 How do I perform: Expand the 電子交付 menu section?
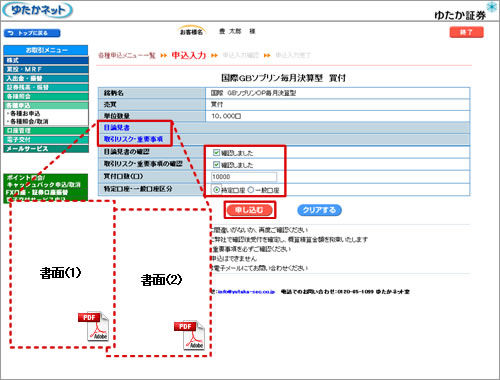coord(46,140)
